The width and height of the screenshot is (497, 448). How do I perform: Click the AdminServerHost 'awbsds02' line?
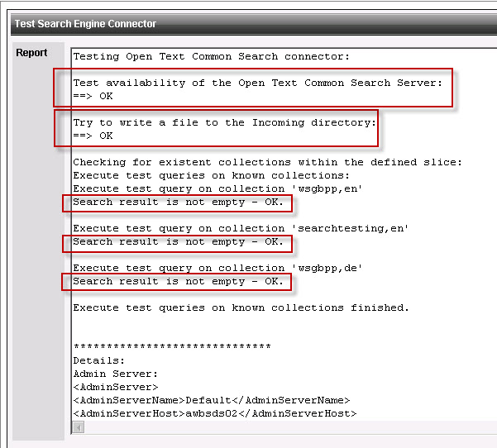click(215, 414)
